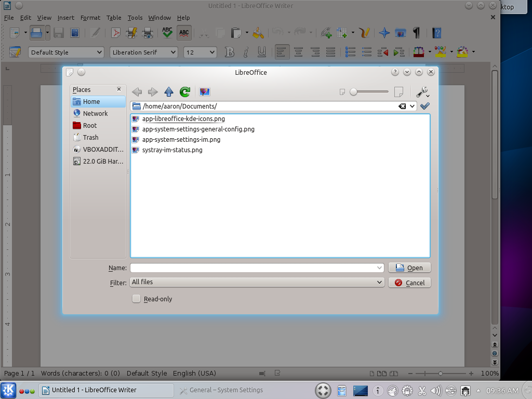Open background color dropdown arrow
The width and height of the screenshot is (532, 399).
(x=473, y=52)
